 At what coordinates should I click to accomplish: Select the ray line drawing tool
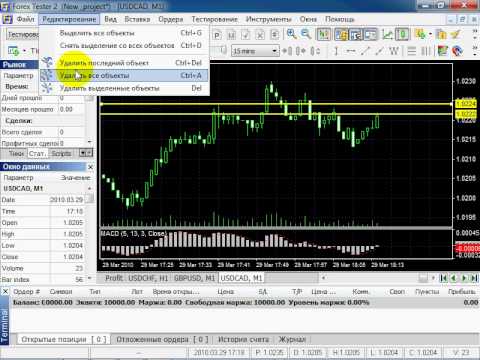pyautogui.click(x=379, y=51)
